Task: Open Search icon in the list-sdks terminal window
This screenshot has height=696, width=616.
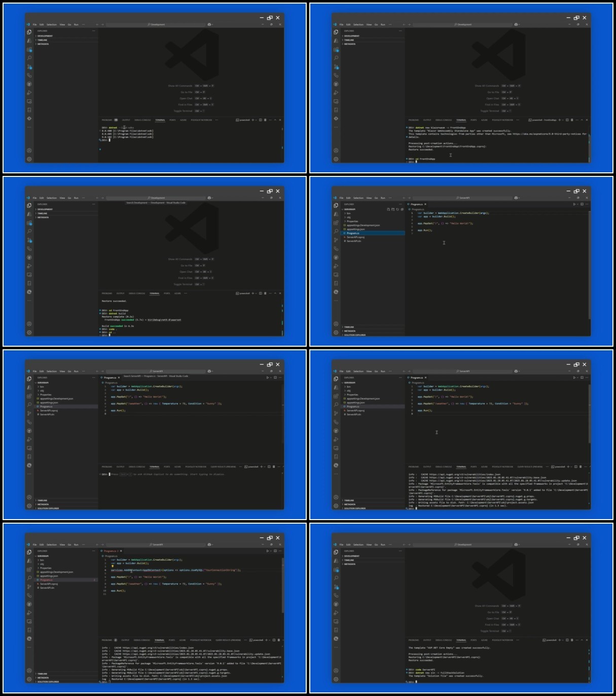Action: click(x=29, y=58)
